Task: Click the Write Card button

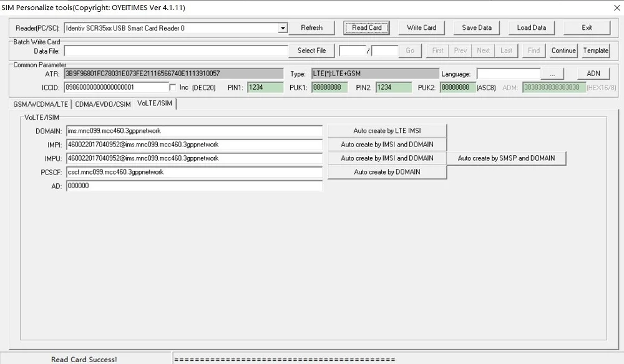Action: (x=421, y=28)
